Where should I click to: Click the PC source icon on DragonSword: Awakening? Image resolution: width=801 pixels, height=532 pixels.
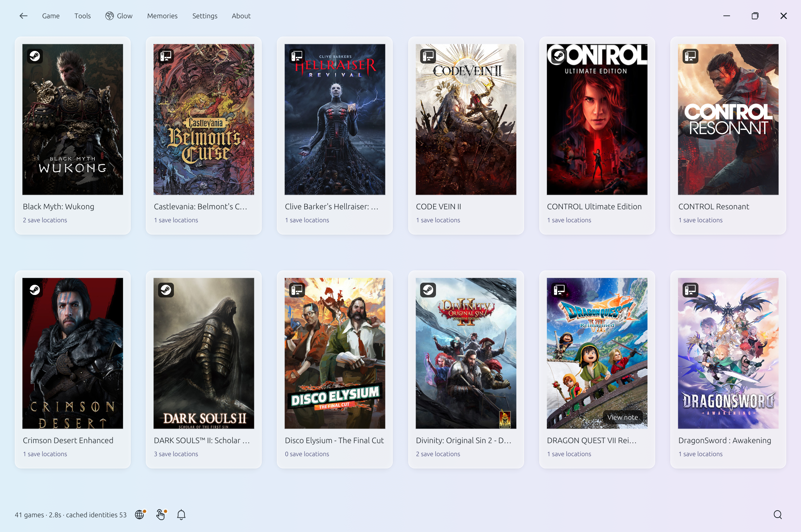click(690, 290)
